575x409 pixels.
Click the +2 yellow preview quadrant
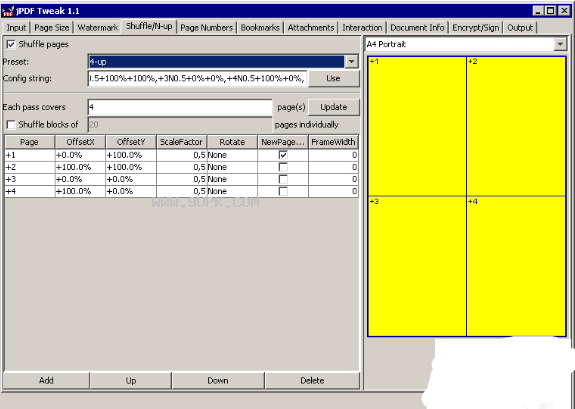click(516, 126)
